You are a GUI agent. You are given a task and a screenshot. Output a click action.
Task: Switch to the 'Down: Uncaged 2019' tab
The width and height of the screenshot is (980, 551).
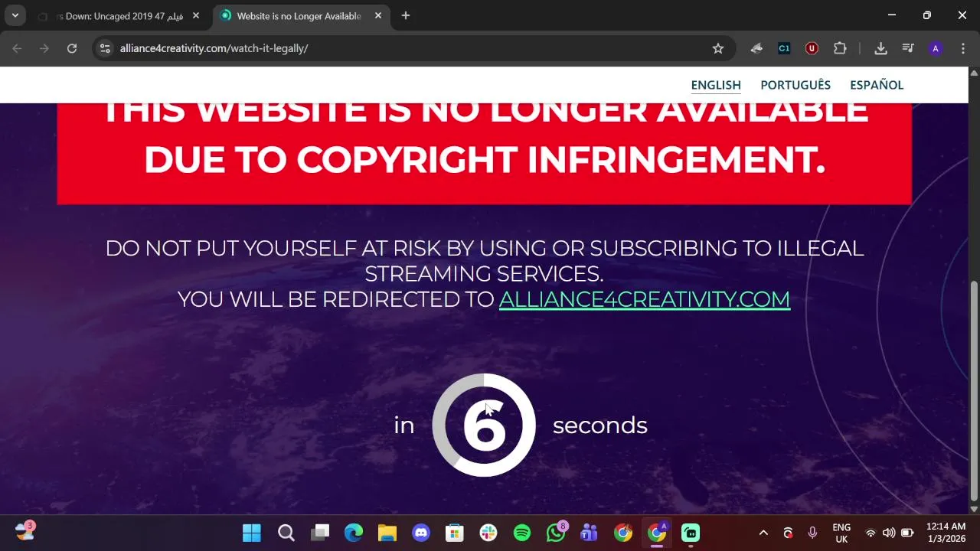click(119, 16)
